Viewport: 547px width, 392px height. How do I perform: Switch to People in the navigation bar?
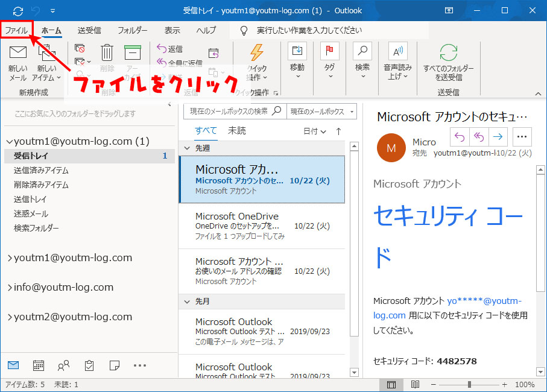(63, 365)
